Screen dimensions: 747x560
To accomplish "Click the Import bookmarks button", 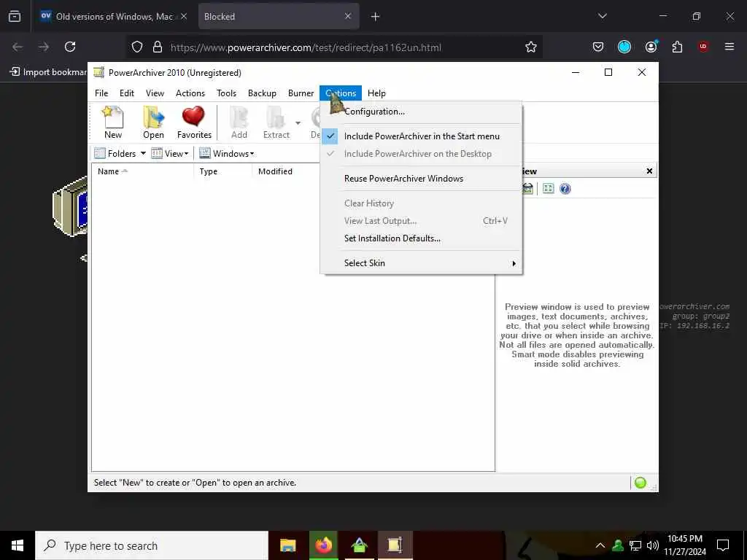I will click(48, 72).
